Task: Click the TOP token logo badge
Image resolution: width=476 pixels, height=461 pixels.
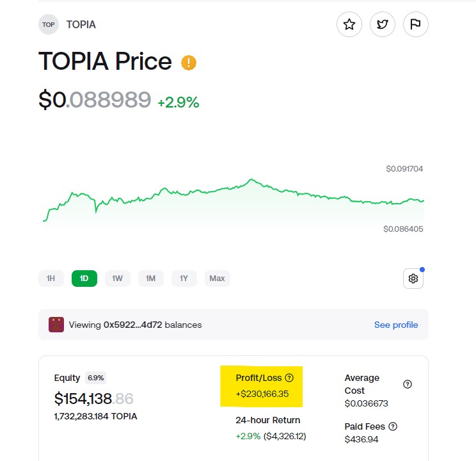Action: [x=49, y=24]
